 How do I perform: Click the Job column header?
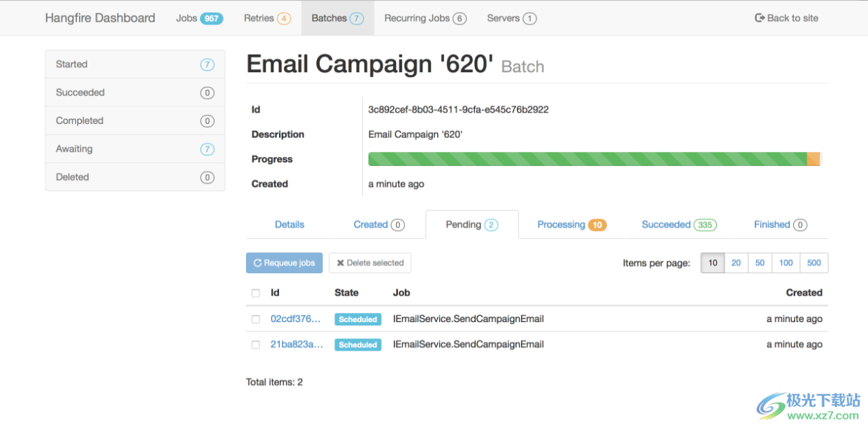[x=401, y=293]
